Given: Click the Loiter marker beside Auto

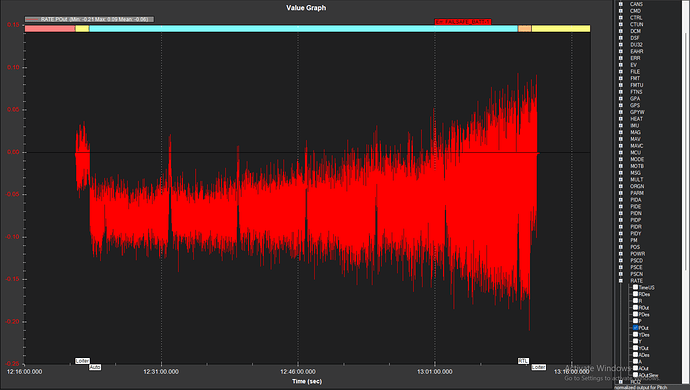Looking at the screenshot, I should 82,361.
